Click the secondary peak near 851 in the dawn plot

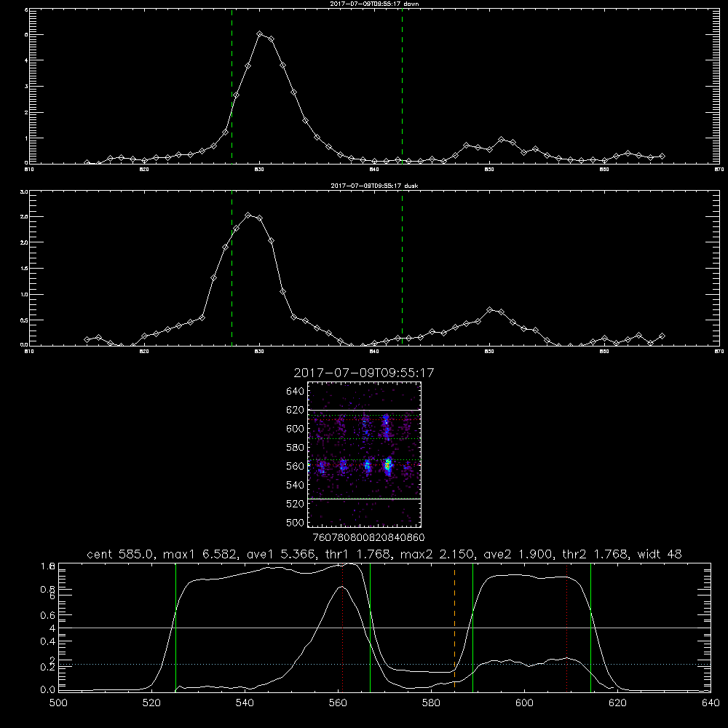tap(501, 139)
